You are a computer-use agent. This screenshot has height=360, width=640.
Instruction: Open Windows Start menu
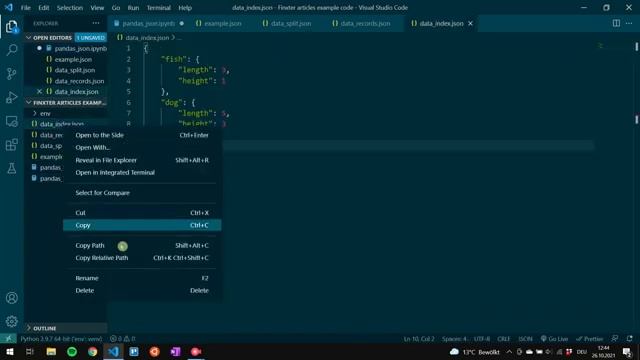pyautogui.click(x=10, y=352)
